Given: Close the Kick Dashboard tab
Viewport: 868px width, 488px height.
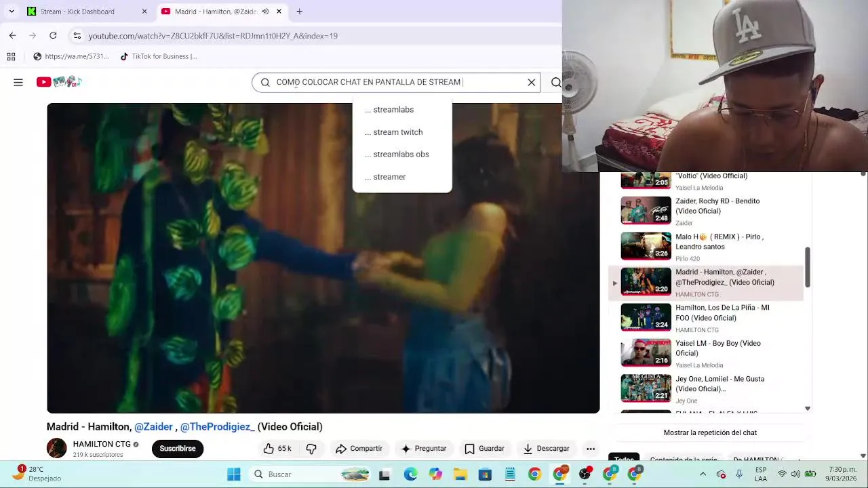Looking at the screenshot, I should point(144,12).
